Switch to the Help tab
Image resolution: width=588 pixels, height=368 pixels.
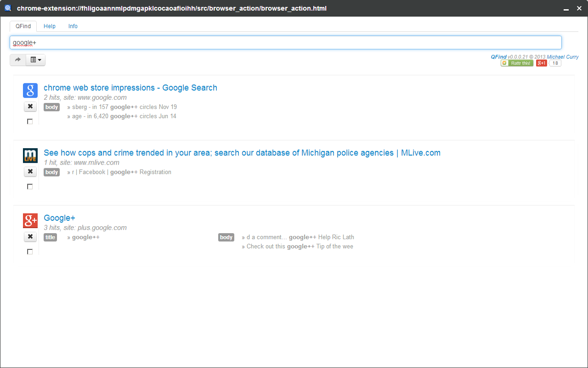50,26
